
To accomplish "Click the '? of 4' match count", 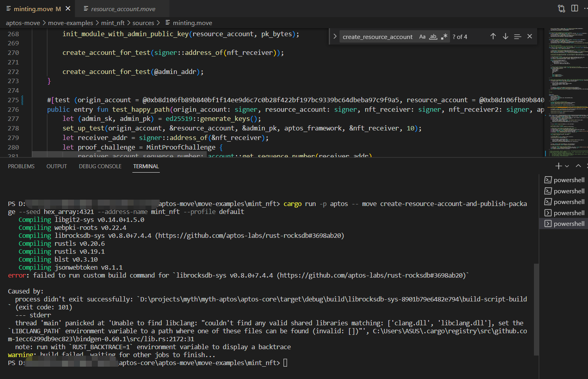I will click(460, 37).
